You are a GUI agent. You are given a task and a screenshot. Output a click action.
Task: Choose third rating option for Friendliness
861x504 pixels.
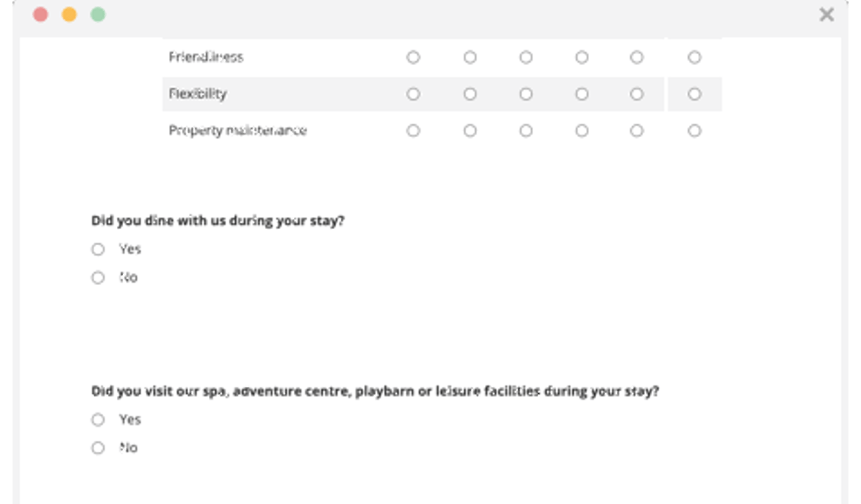pyautogui.click(x=526, y=57)
